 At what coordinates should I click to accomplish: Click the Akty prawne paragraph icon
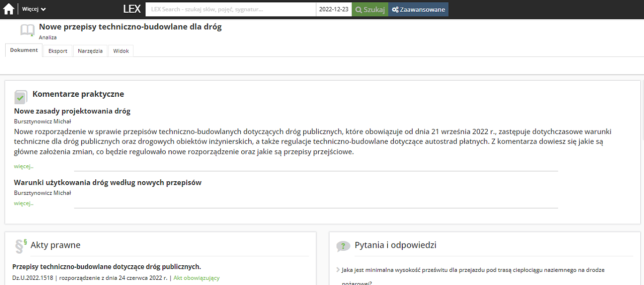pyautogui.click(x=20, y=246)
